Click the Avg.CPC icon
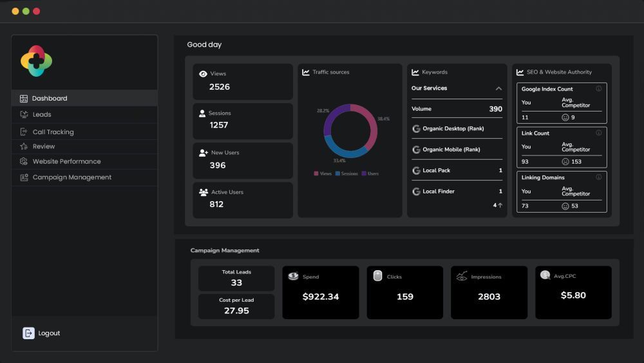The height and width of the screenshot is (363, 644). pyautogui.click(x=545, y=275)
